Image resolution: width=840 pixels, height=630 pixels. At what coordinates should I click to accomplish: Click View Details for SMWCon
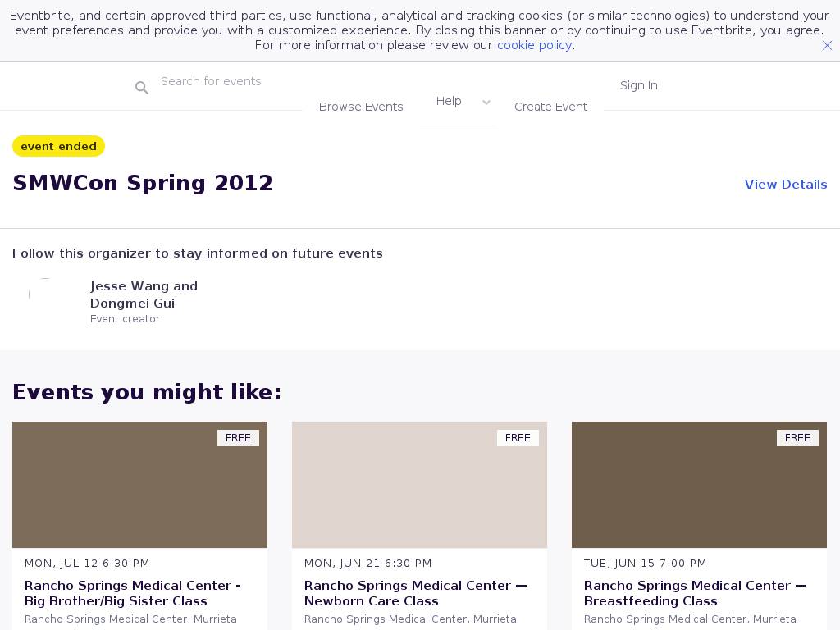(785, 185)
